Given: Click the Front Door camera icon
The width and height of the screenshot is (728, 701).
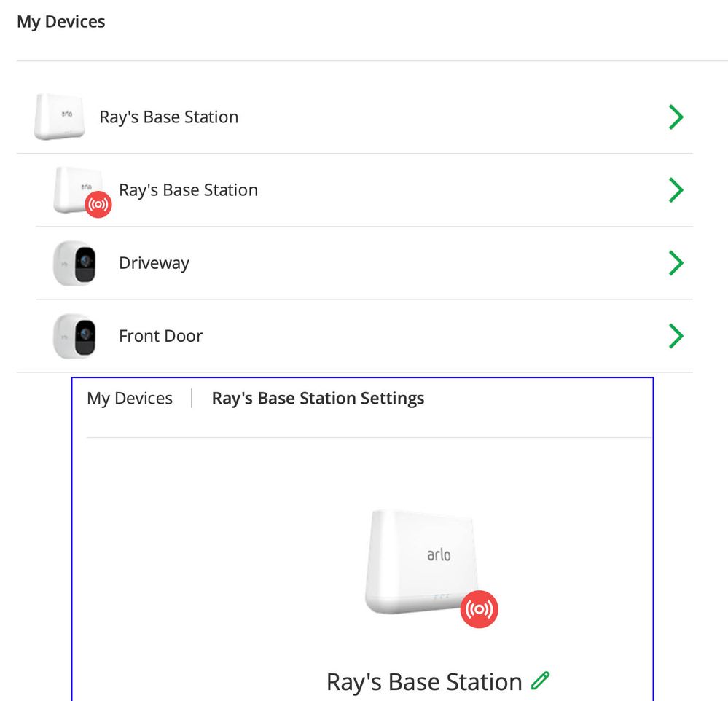Looking at the screenshot, I should 75,336.
